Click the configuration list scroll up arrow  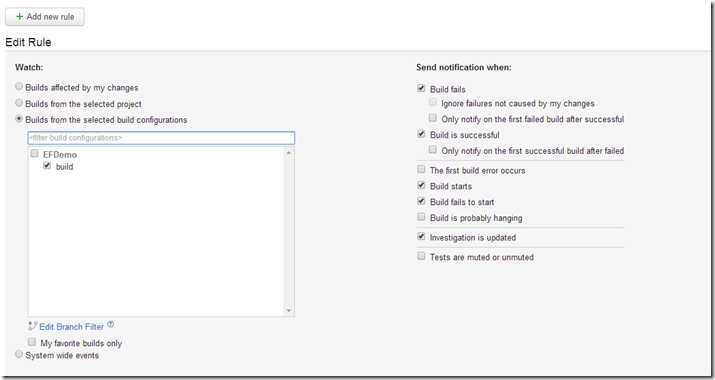[289, 153]
